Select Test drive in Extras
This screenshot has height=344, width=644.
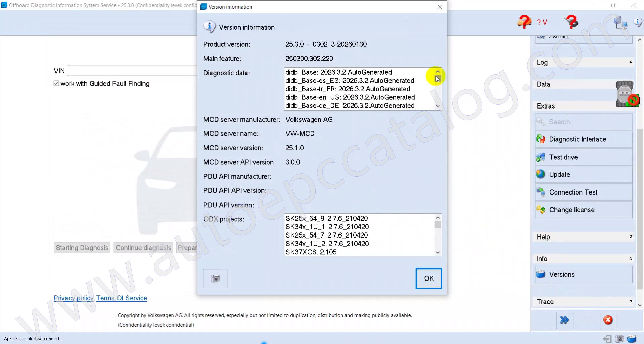pos(583,157)
